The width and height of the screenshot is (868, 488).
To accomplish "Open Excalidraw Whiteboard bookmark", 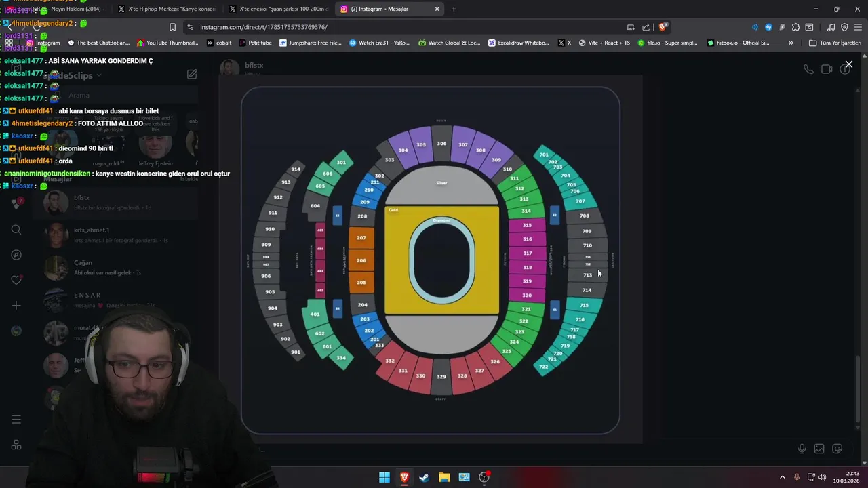I will coord(519,43).
